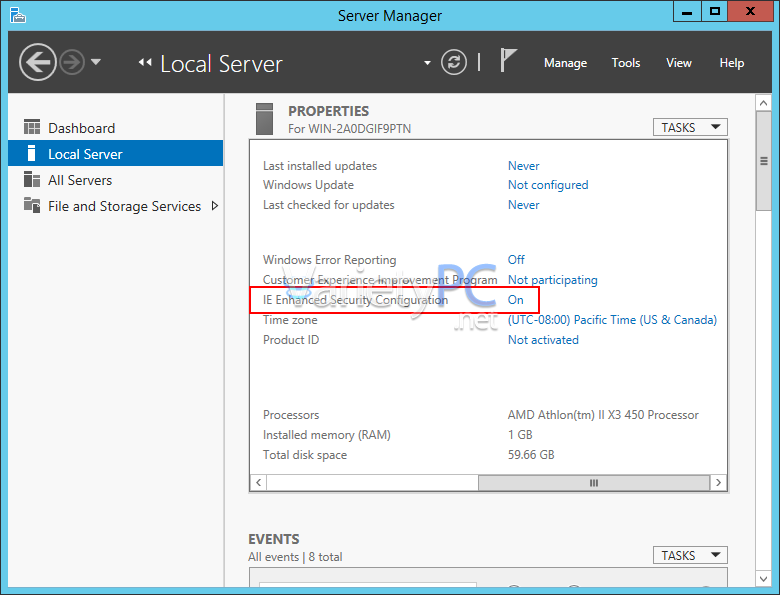Open the notifications flag icon

[x=508, y=62]
